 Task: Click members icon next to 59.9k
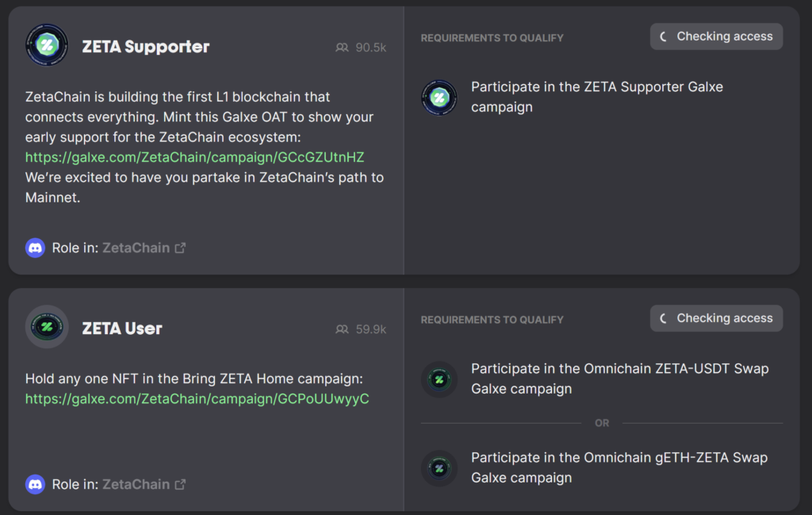(342, 329)
